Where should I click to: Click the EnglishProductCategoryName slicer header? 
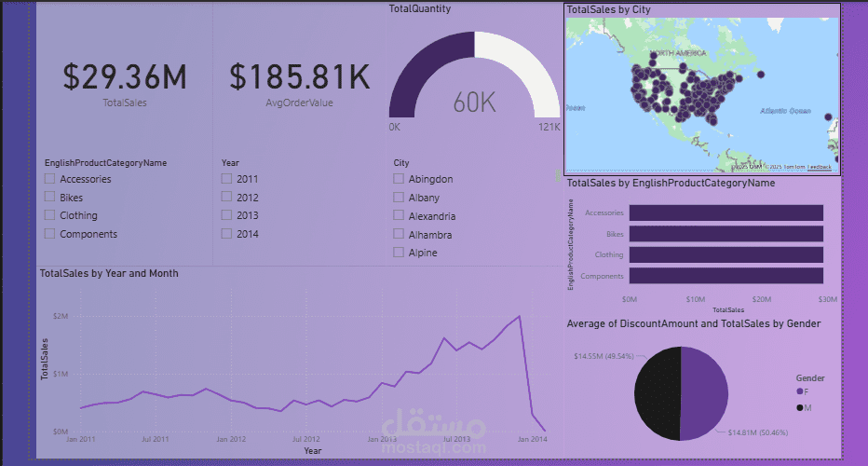tap(106, 163)
